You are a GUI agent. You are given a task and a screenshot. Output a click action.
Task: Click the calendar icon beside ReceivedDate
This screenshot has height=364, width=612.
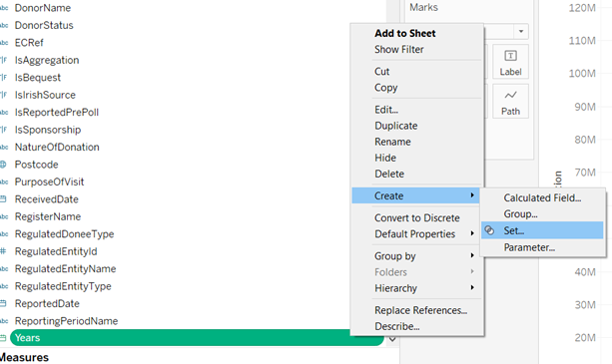[3, 199]
